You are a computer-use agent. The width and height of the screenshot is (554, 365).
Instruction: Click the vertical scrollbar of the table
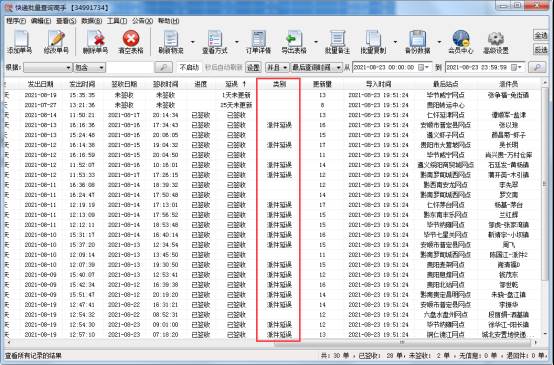pyautogui.click(x=544, y=208)
